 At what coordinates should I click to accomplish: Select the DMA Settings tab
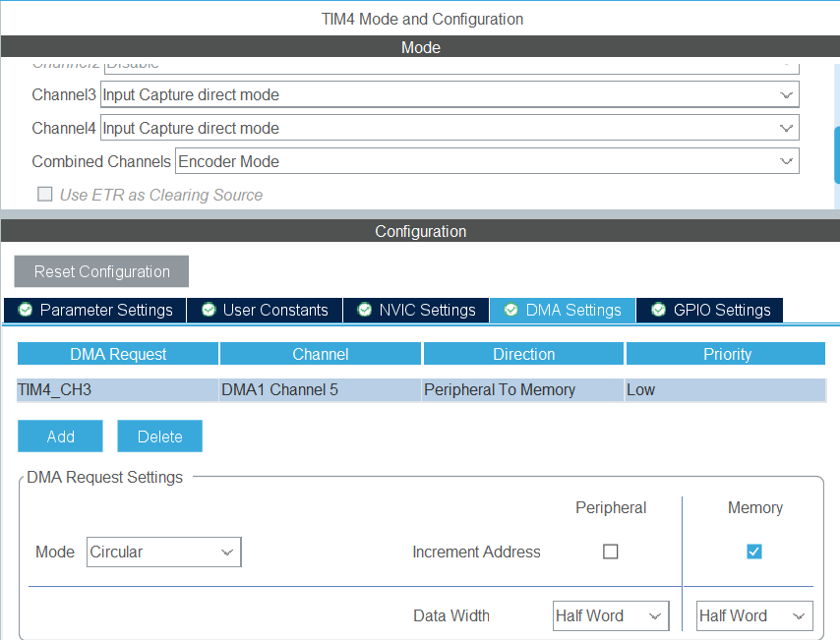563,310
